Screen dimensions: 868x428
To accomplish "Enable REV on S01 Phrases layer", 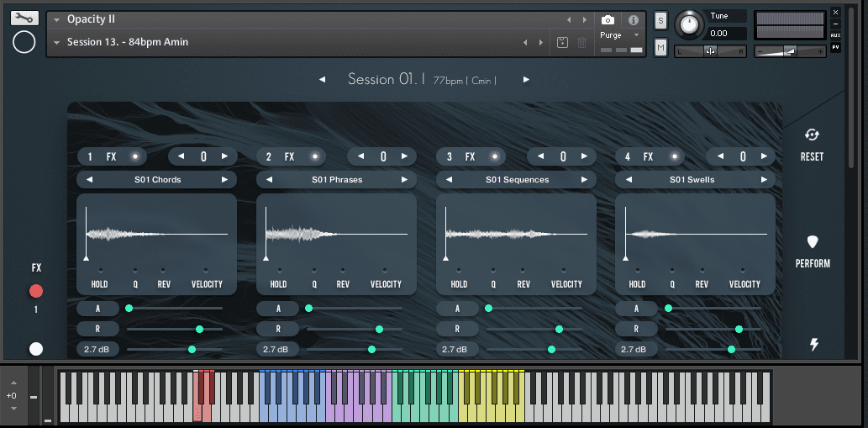I will point(343,270).
